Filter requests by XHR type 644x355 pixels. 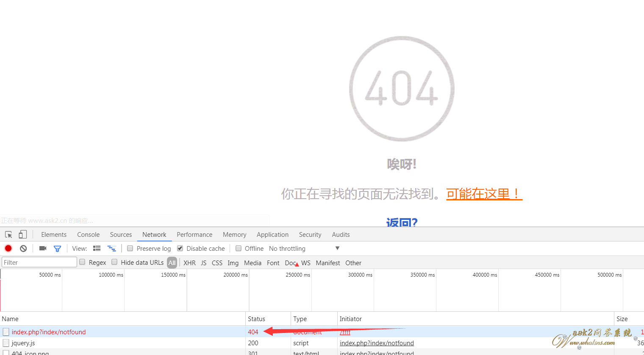(189, 263)
